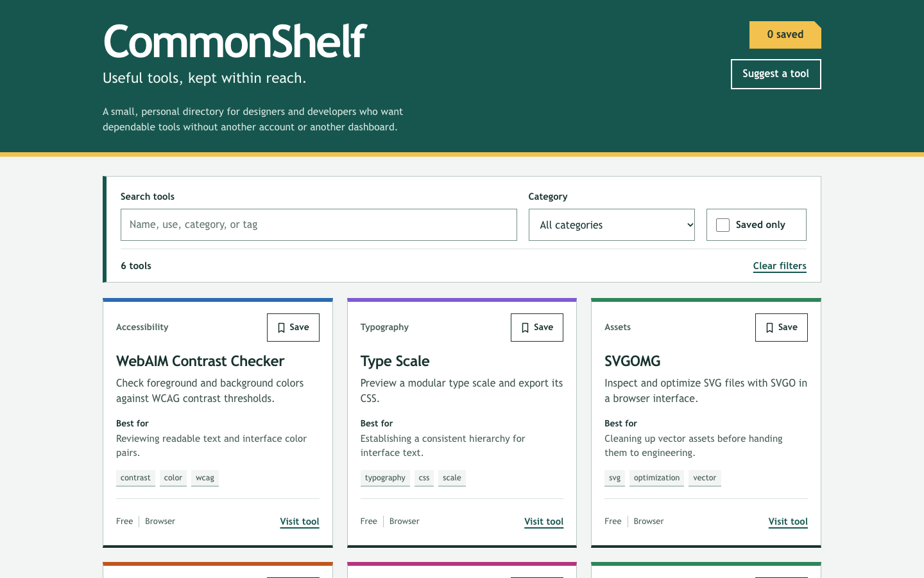Click the SVGOMG card heading
Screen dimensions: 924x578
(x=632, y=361)
